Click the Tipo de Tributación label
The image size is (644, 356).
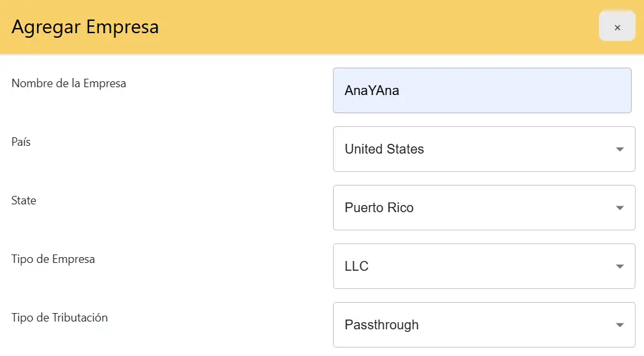click(x=60, y=318)
